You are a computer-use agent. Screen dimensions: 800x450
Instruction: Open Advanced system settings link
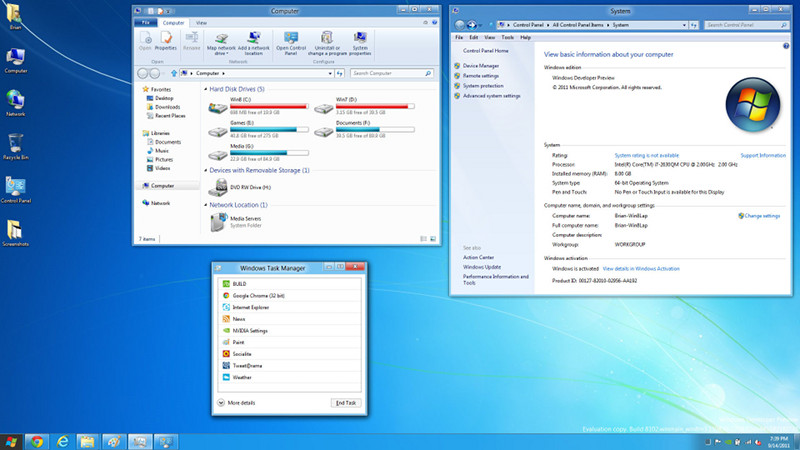[x=491, y=96]
